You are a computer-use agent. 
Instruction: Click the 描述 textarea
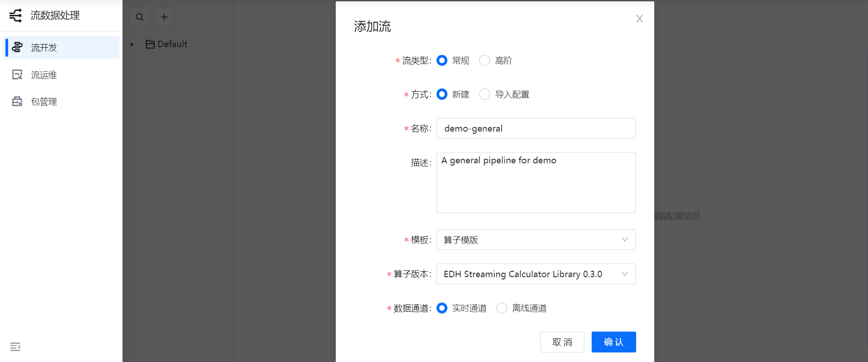tap(536, 182)
